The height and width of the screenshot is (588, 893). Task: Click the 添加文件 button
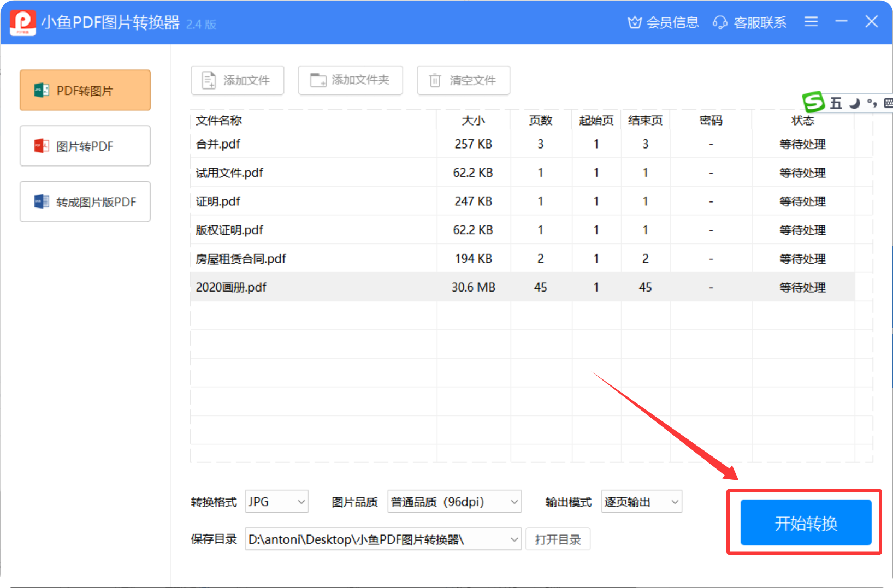click(x=238, y=80)
